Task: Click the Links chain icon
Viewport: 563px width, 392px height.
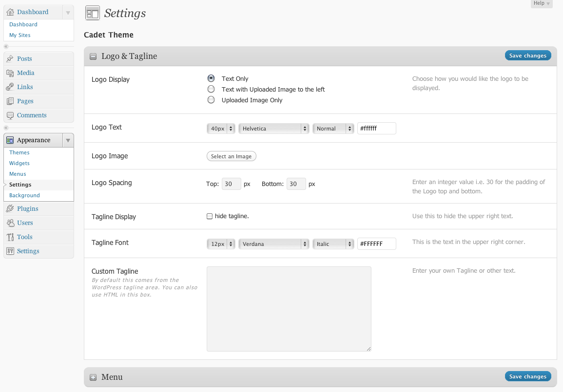Action: point(10,87)
